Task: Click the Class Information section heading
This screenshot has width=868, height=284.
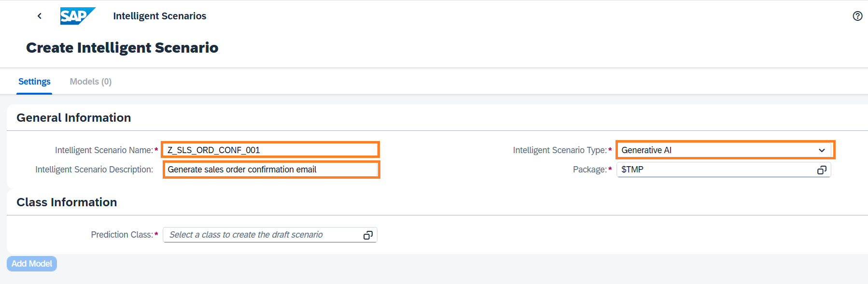Action: coord(67,202)
